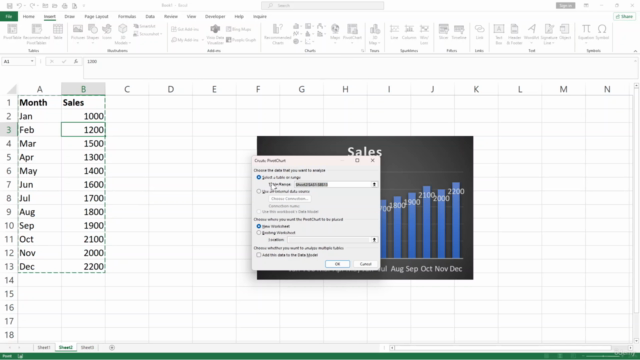The width and height of the screenshot is (640, 360).
Task: Insert a Column sparkline
Action: point(409,31)
